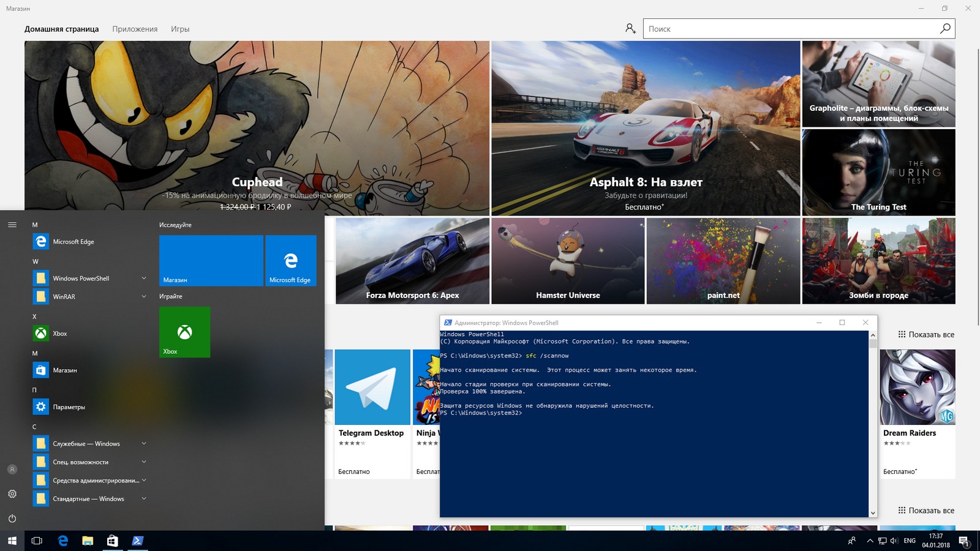Open the Игры tab in Store
The width and height of the screenshot is (980, 551).
tap(180, 29)
